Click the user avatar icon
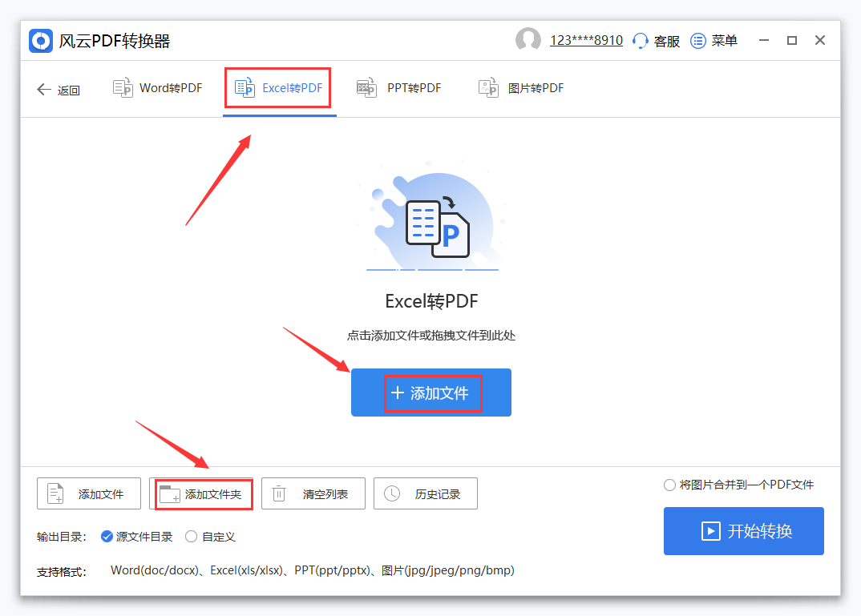Screen dimensions: 861x616 (x=528, y=39)
